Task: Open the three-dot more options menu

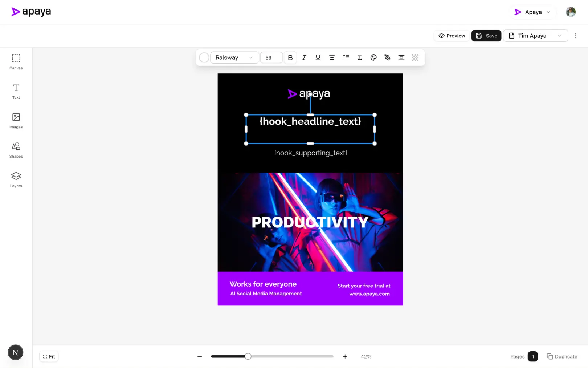Action: 576,36
